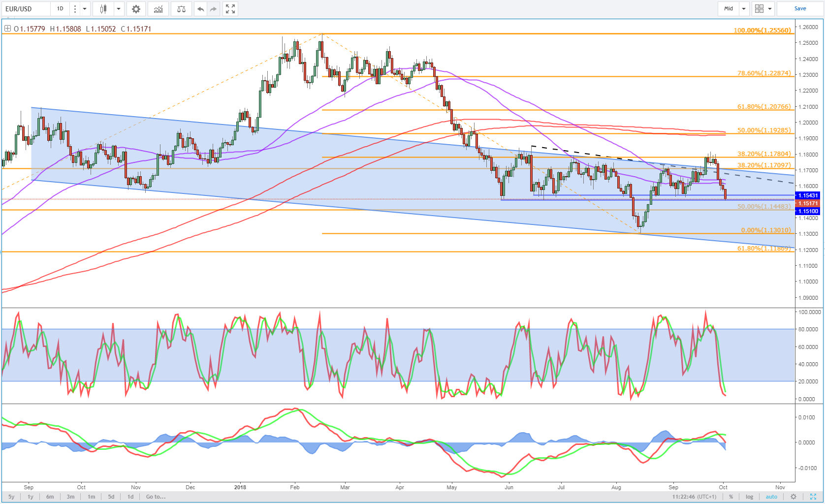Select the 61.80%(1.11869) Fibonacci level label
The height and width of the screenshot is (504, 825).
[764, 248]
